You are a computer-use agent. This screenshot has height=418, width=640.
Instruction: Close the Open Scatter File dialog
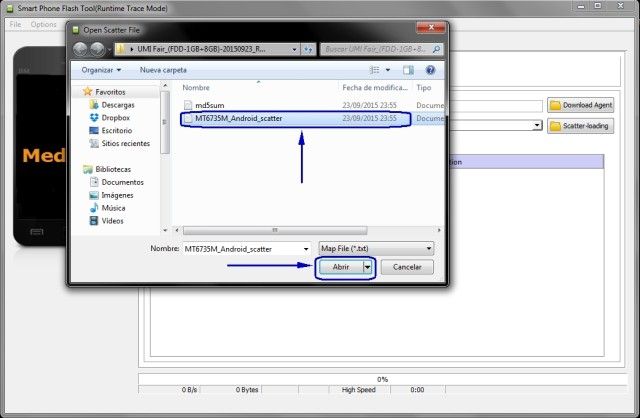point(431,27)
